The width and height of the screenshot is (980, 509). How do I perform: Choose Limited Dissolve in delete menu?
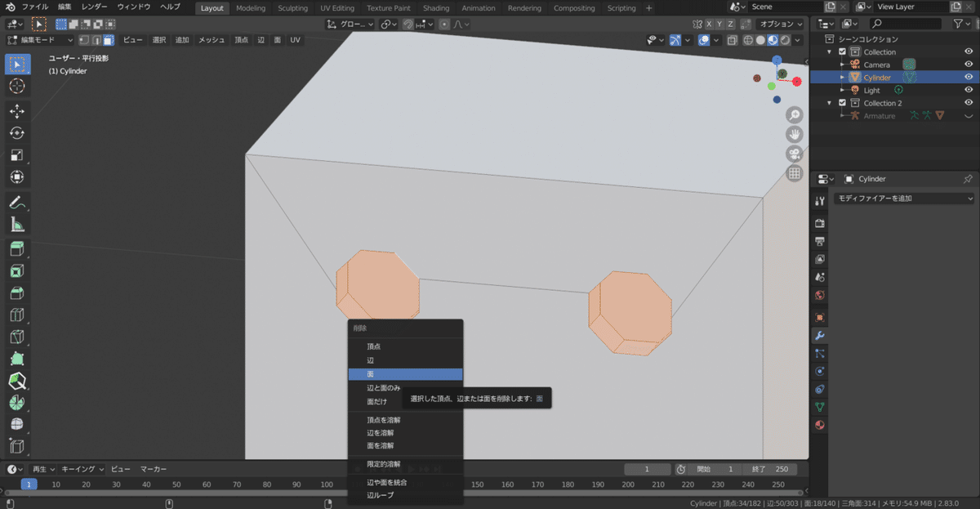coord(405,464)
